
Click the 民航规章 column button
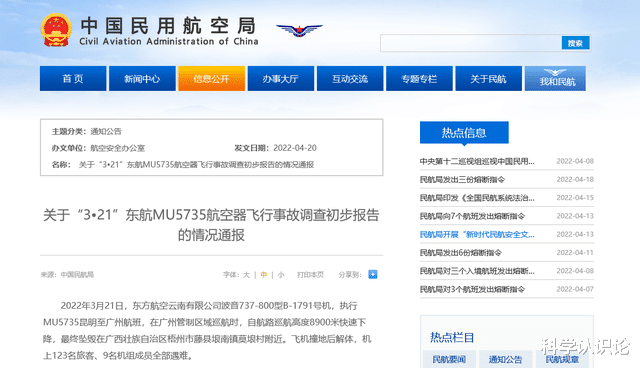point(562,359)
